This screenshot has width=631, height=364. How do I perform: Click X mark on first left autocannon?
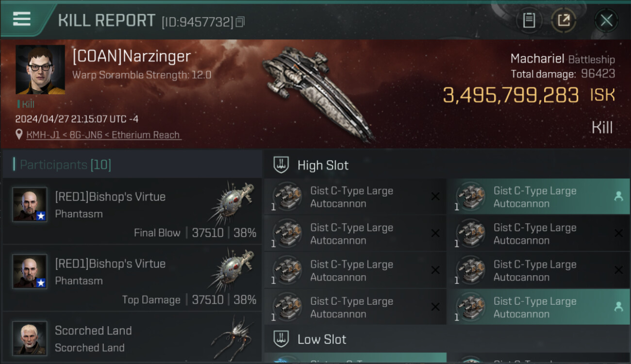click(x=435, y=197)
